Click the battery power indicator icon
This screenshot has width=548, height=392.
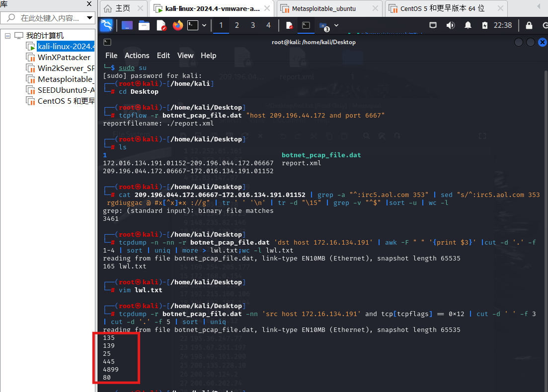tap(485, 25)
